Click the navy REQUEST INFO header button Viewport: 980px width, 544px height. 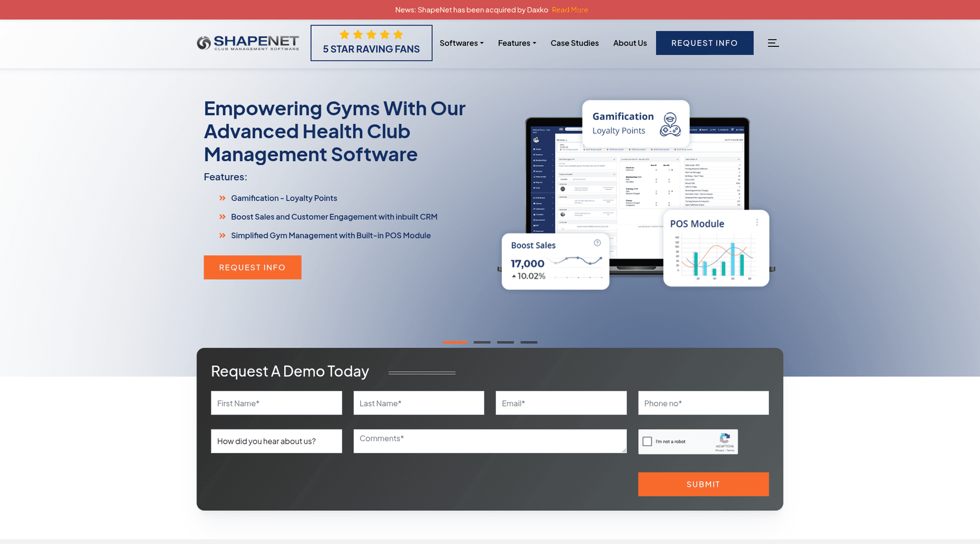pos(705,43)
